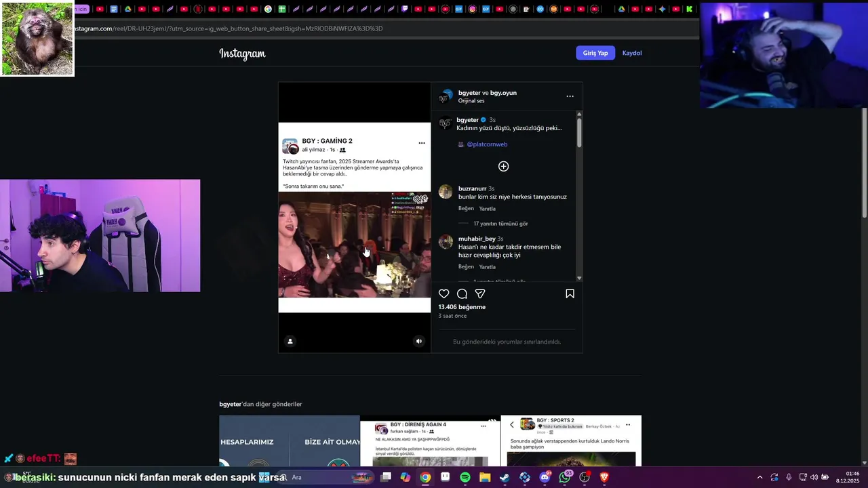This screenshot has width=868, height=488.
Task: Toggle the reel's sound speaker icon
Action: (x=418, y=341)
